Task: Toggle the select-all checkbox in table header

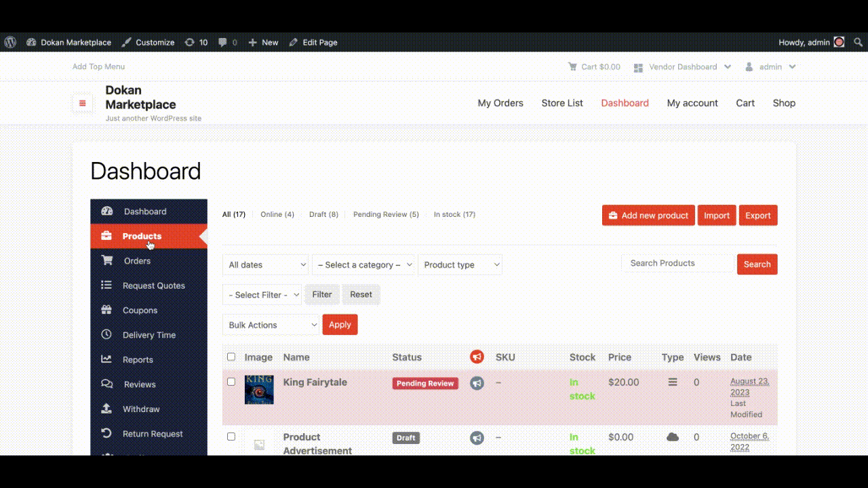Action: (x=231, y=357)
